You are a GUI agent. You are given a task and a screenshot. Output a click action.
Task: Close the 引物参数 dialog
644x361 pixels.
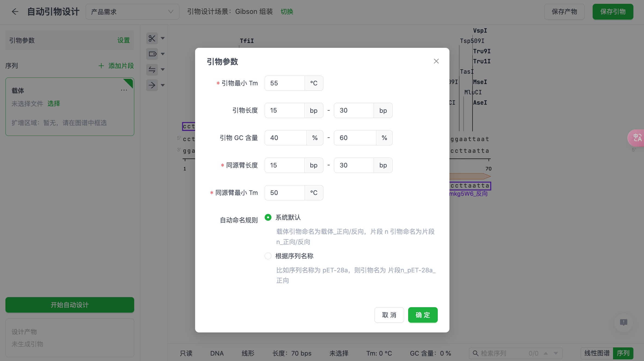click(x=436, y=61)
